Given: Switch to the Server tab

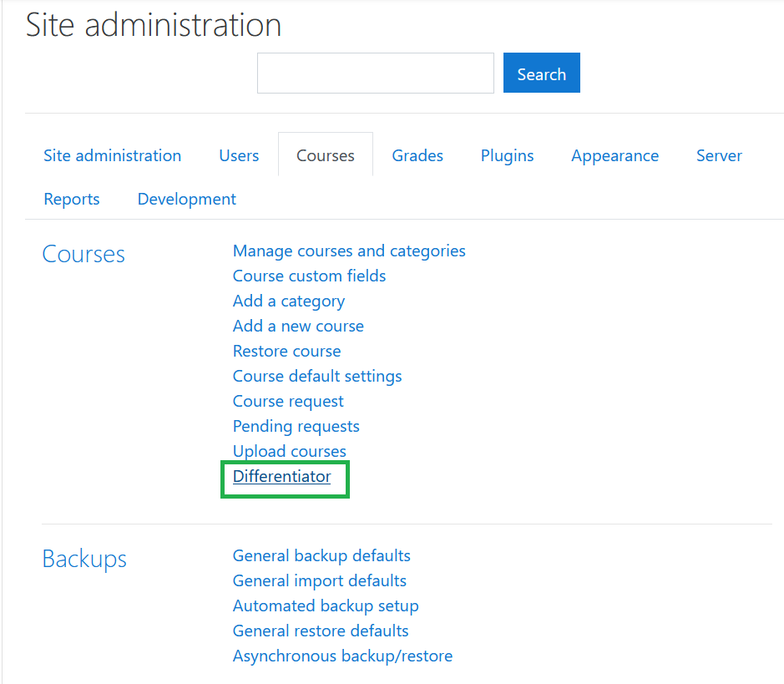Looking at the screenshot, I should (x=719, y=155).
